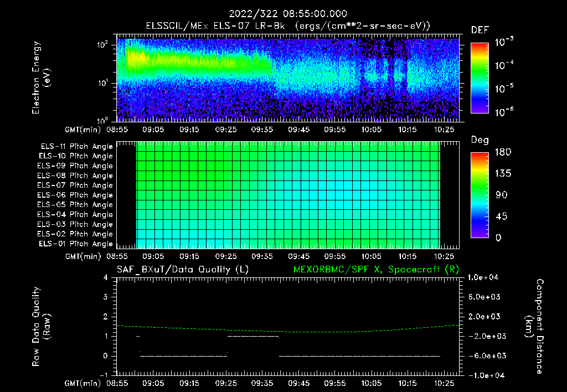Click the 1.0e+04 label on right axis
Image resolution: width=567 pixels, height=392 pixels.
483,277
